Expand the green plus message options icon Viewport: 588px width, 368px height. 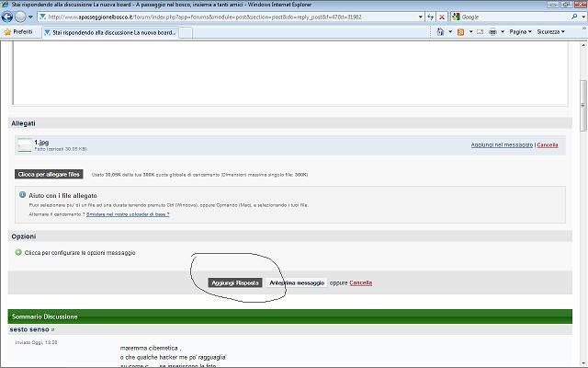click(x=18, y=252)
